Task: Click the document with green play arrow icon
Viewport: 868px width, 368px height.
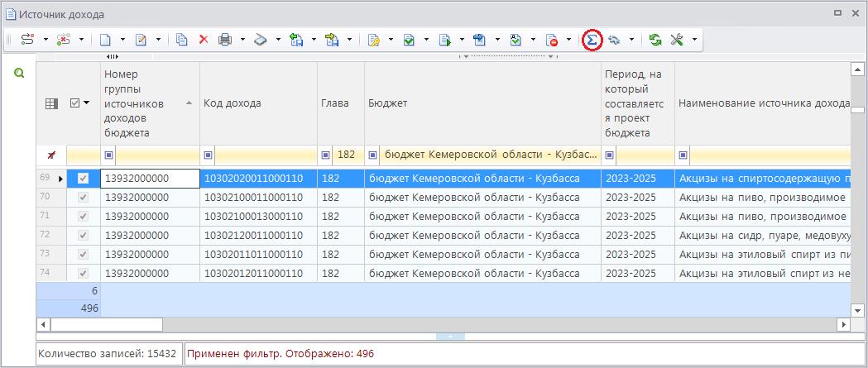Action: coord(444,40)
